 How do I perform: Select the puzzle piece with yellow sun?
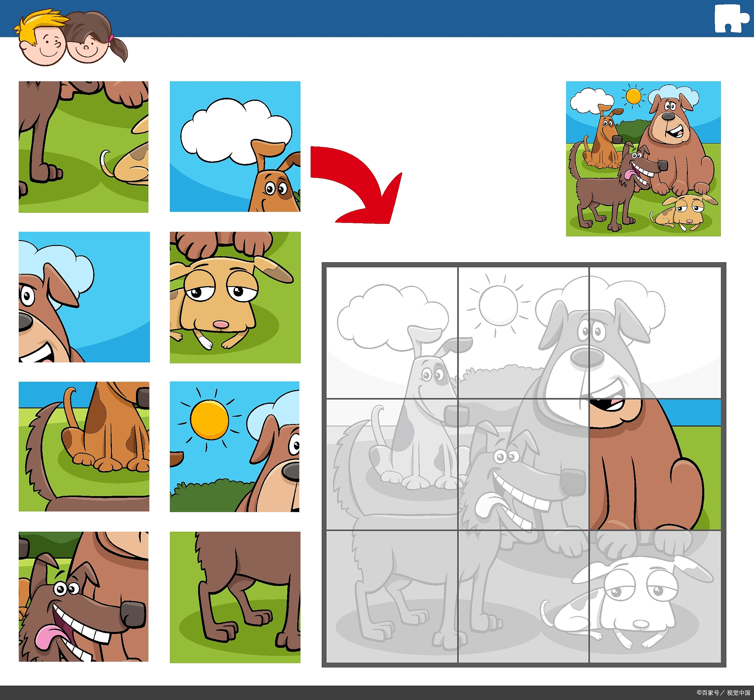(235, 447)
